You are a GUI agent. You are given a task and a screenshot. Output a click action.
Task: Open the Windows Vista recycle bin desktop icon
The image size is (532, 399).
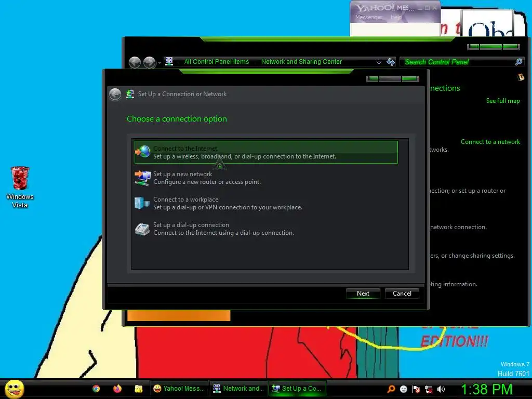tap(20, 187)
